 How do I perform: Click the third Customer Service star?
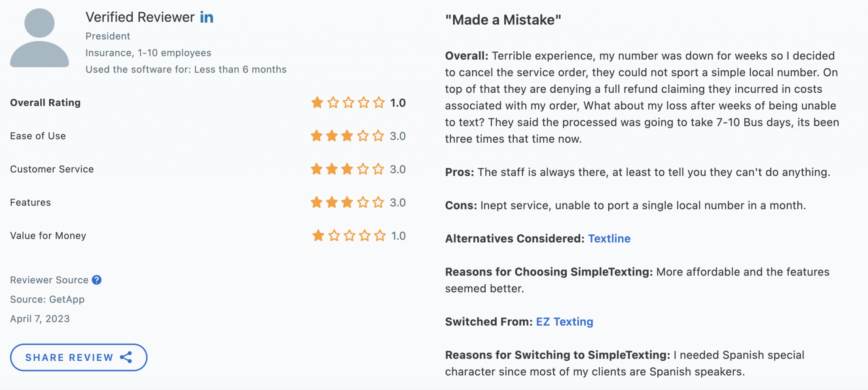(347, 169)
